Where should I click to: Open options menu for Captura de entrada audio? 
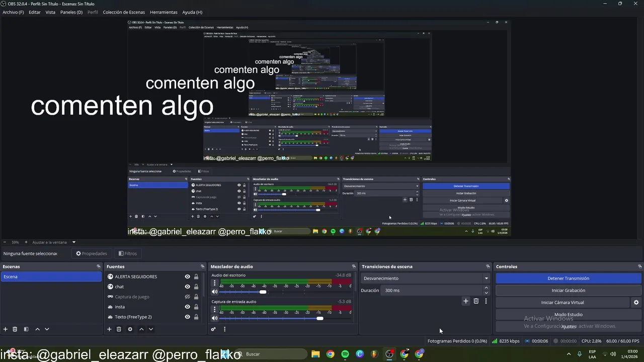click(214, 309)
